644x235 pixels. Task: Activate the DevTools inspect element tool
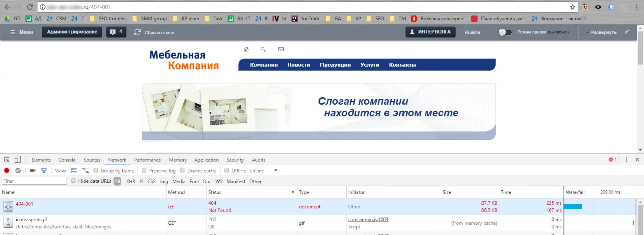pyautogui.click(x=7, y=160)
